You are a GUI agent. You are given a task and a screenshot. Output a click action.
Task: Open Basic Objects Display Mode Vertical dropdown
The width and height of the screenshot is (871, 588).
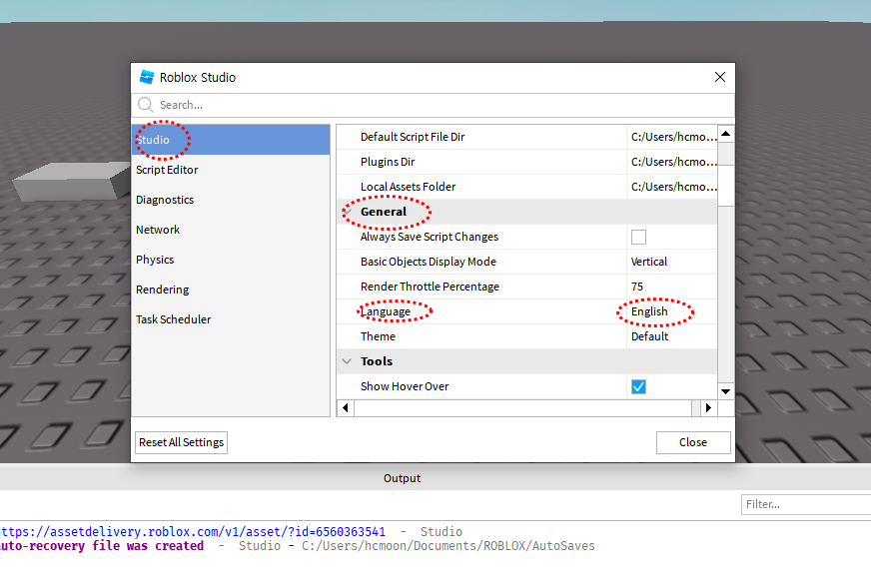point(671,262)
